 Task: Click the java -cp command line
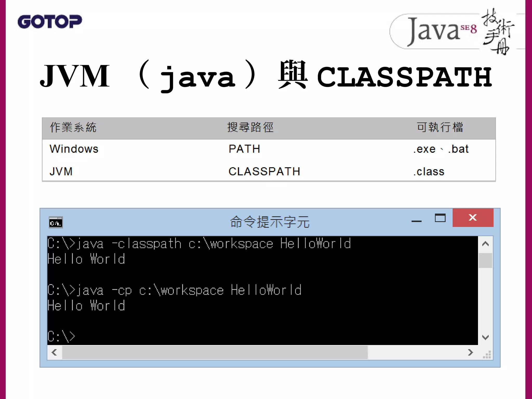point(174,290)
